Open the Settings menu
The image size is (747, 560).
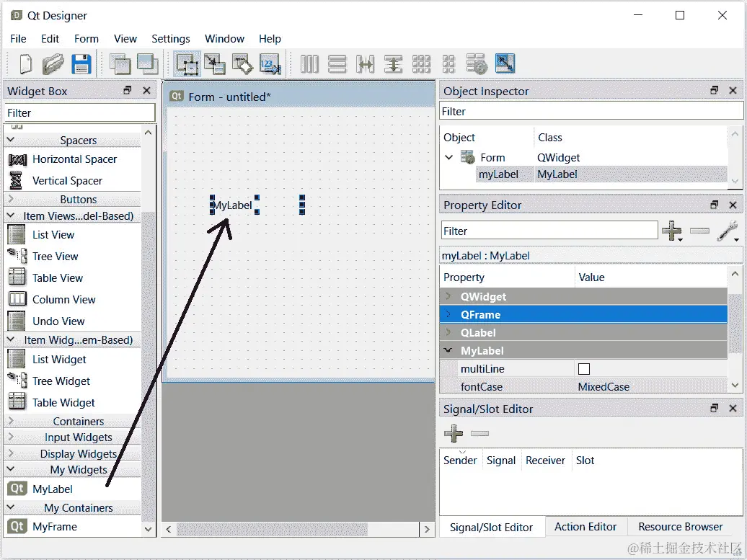[171, 39]
